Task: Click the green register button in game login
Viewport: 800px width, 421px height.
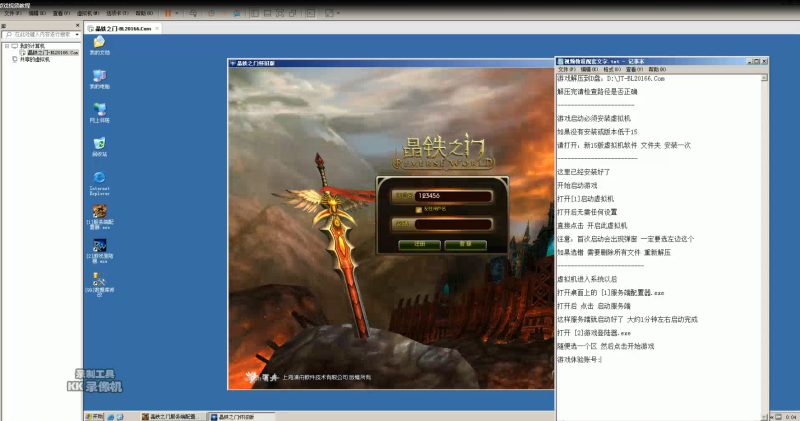Action: tap(419, 244)
